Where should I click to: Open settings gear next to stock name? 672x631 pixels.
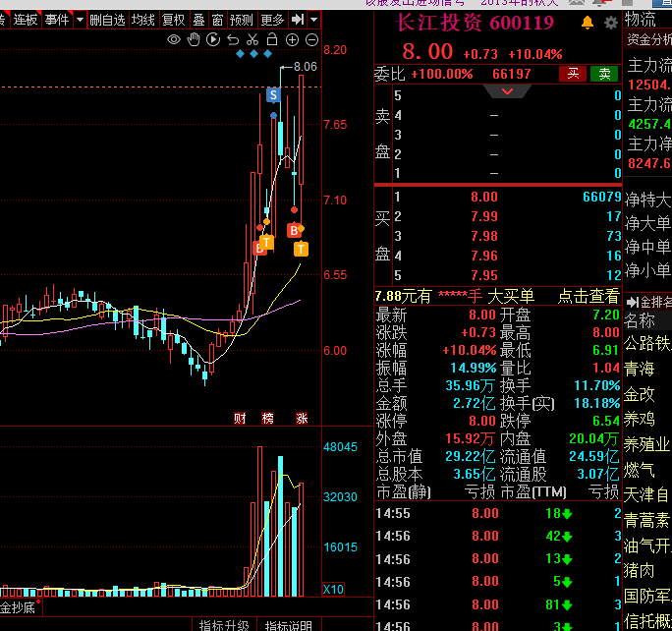pyautogui.click(x=611, y=23)
